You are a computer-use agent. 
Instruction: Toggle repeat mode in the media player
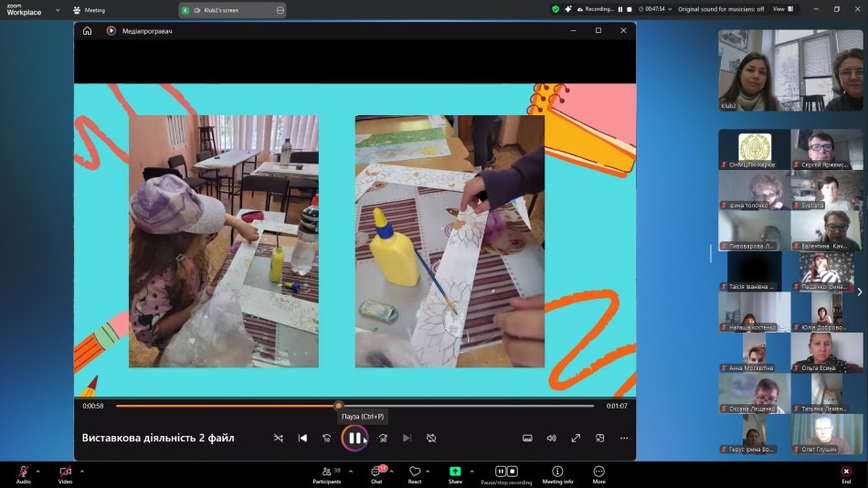tap(431, 439)
